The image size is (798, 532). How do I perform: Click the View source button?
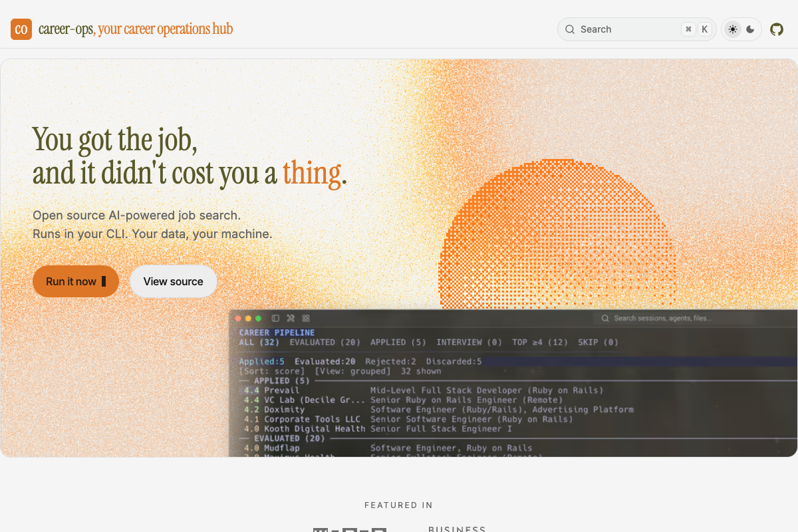[174, 281]
